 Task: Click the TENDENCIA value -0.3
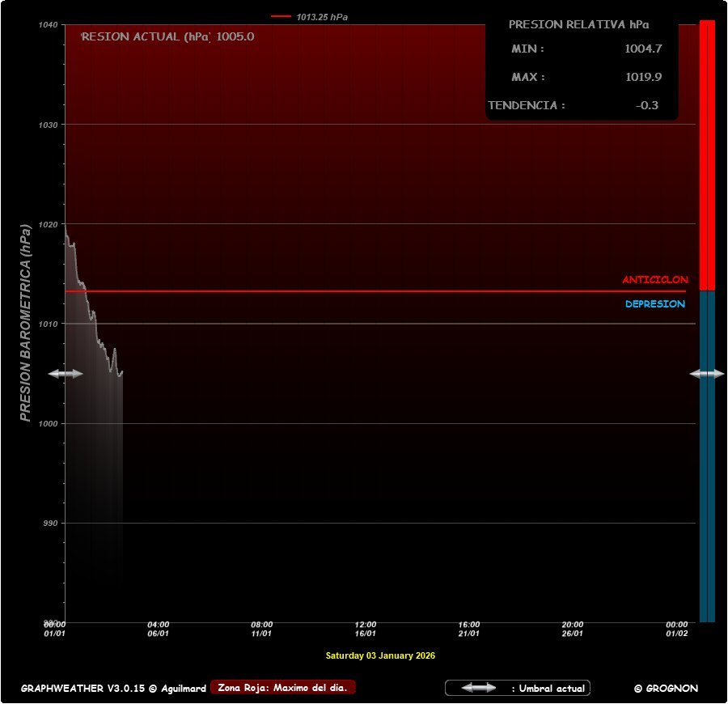point(646,105)
